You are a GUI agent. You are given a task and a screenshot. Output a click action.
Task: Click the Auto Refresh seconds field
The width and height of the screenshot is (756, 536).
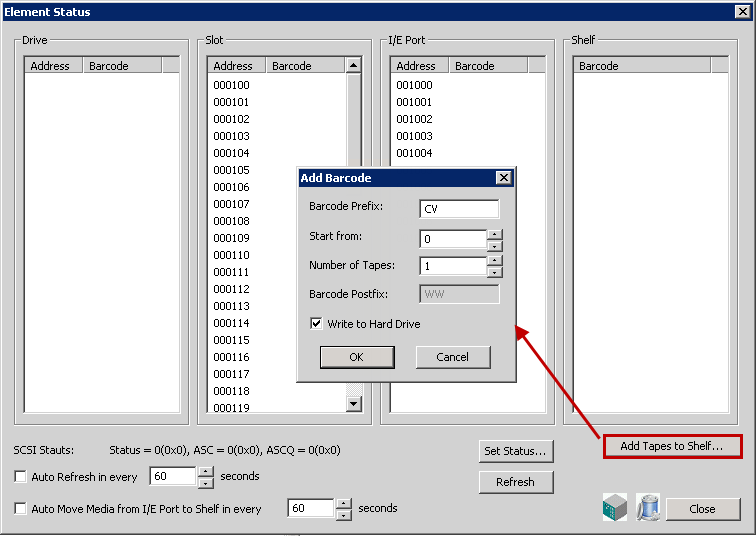pyautogui.click(x=173, y=476)
